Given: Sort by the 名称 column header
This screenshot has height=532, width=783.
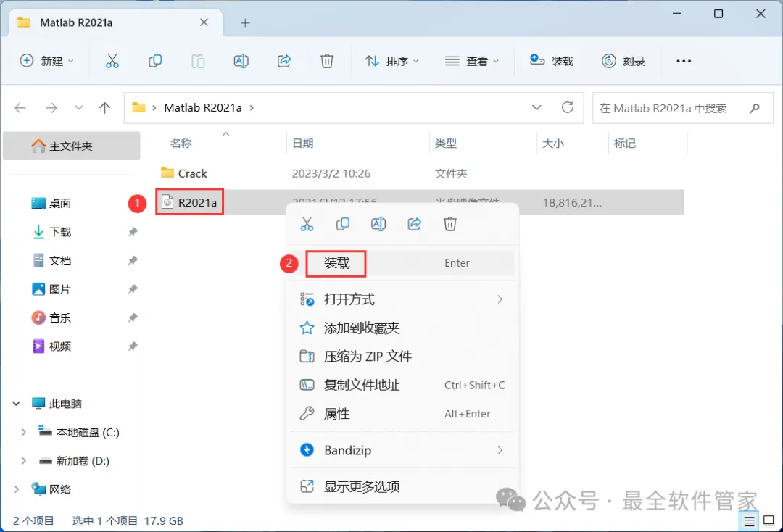Looking at the screenshot, I should pyautogui.click(x=181, y=144).
